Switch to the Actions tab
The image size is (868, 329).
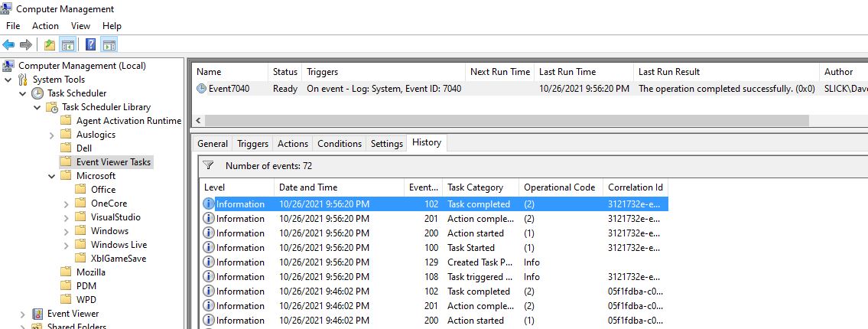(x=293, y=143)
